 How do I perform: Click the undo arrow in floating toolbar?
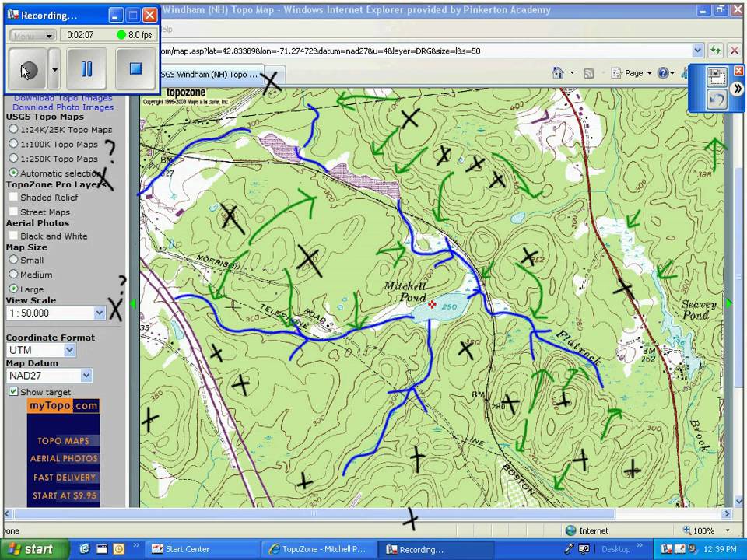pyautogui.click(x=717, y=99)
